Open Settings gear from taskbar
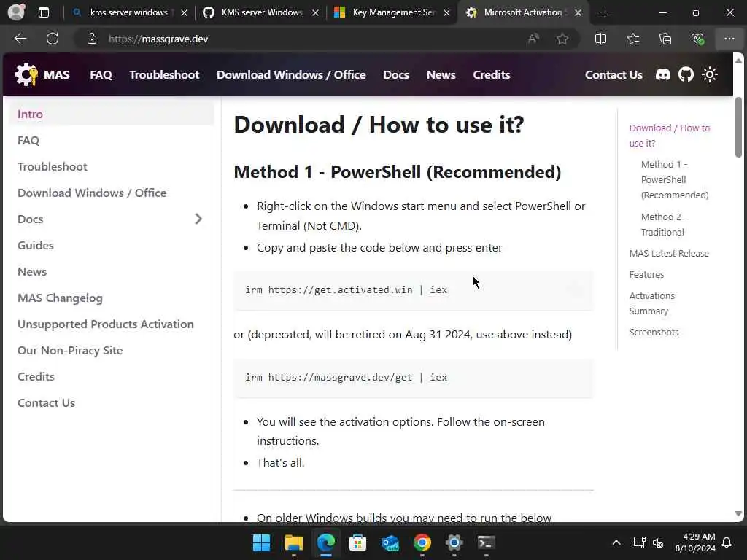747x560 pixels. click(454, 542)
